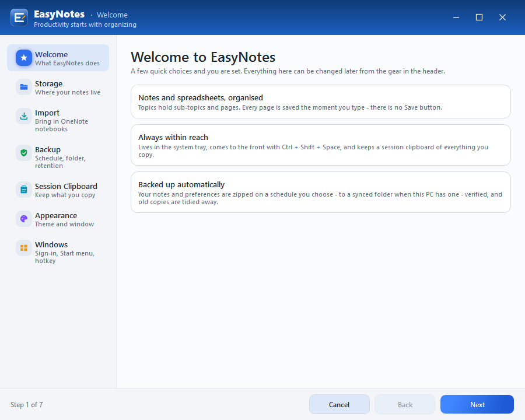Image resolution: width=525 pixels, height=420 pixels.
Task: Click 'Keep what you copy' subtitle
Action: (65, 195)
